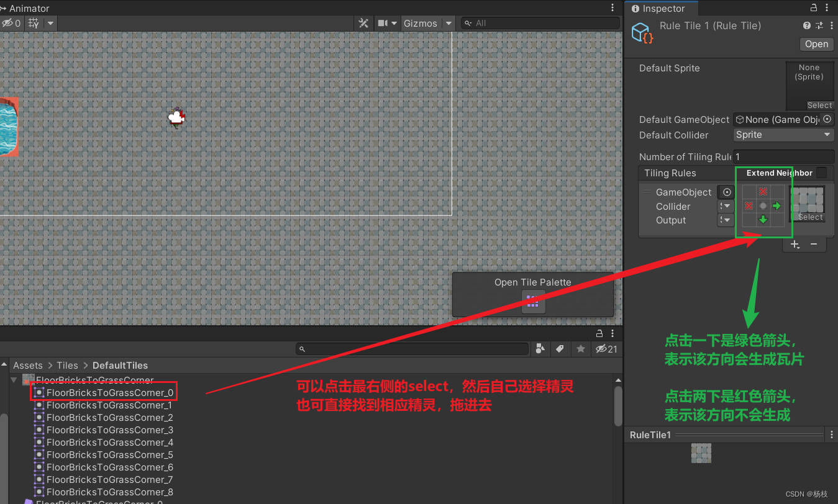Viewport: 838px width, 504px height.
Task: Open the Favorites star icon
Action: click(x=581, y=349)
